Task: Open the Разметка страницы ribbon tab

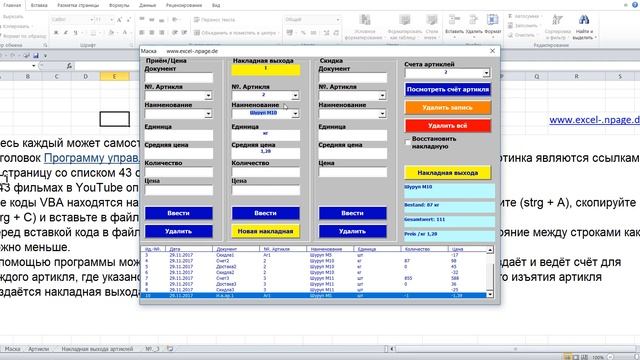Action: (x=78, y=5)
